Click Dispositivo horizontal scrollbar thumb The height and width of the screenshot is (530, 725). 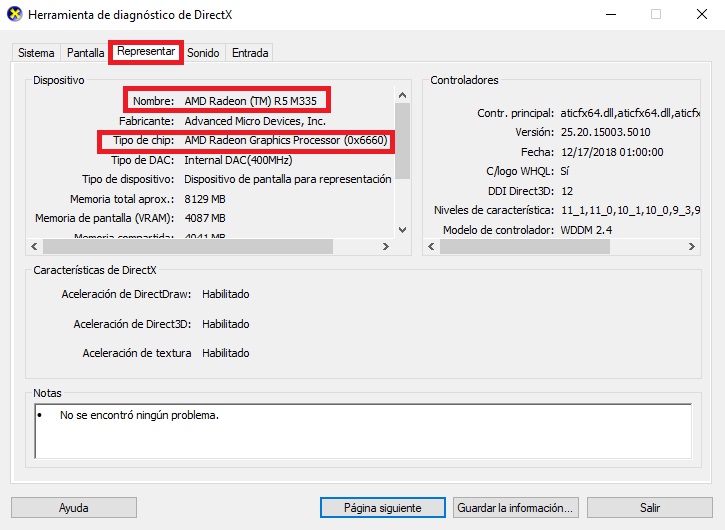tap(188, 247)
